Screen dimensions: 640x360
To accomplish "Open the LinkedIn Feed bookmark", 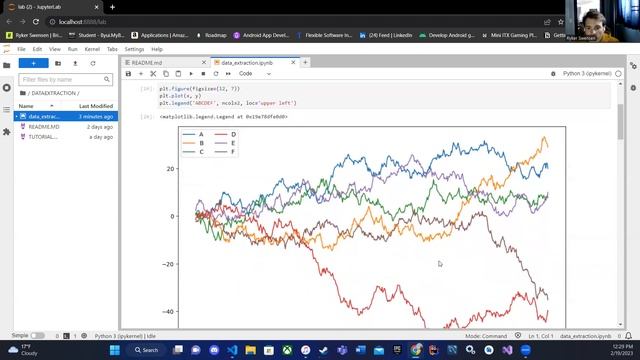I will [386, 36].
